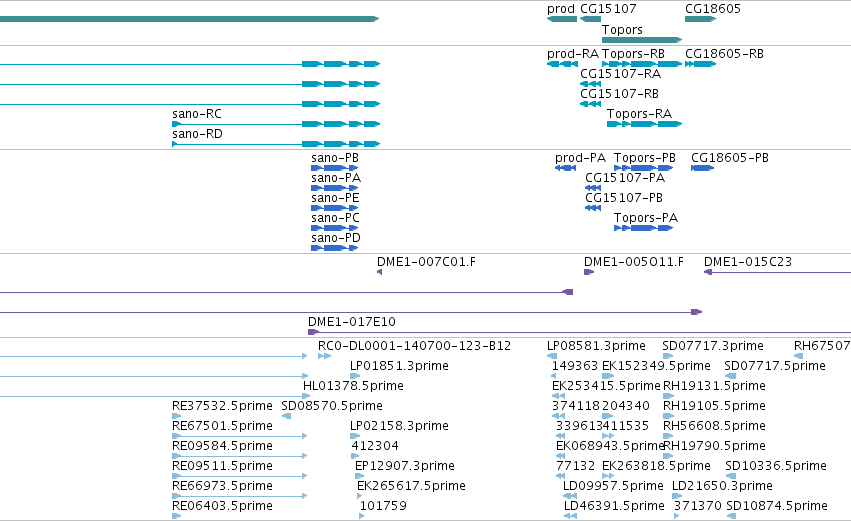
Task: Select the 339613 feature
Action: pos(562,437)
